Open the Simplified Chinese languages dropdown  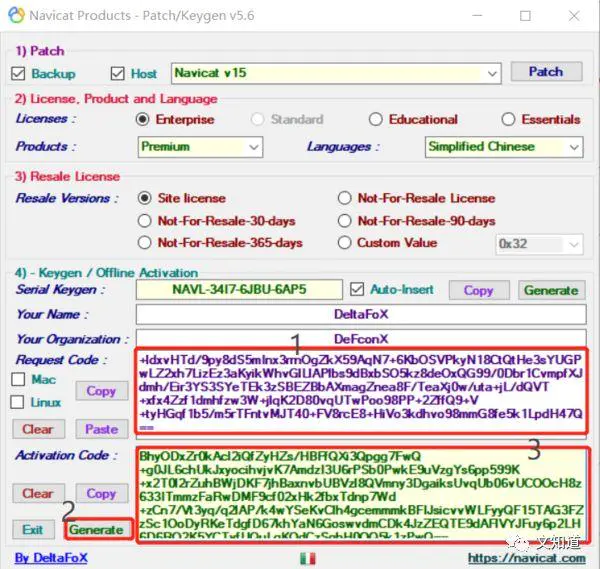pyautogui.click(x=574, y=147)
